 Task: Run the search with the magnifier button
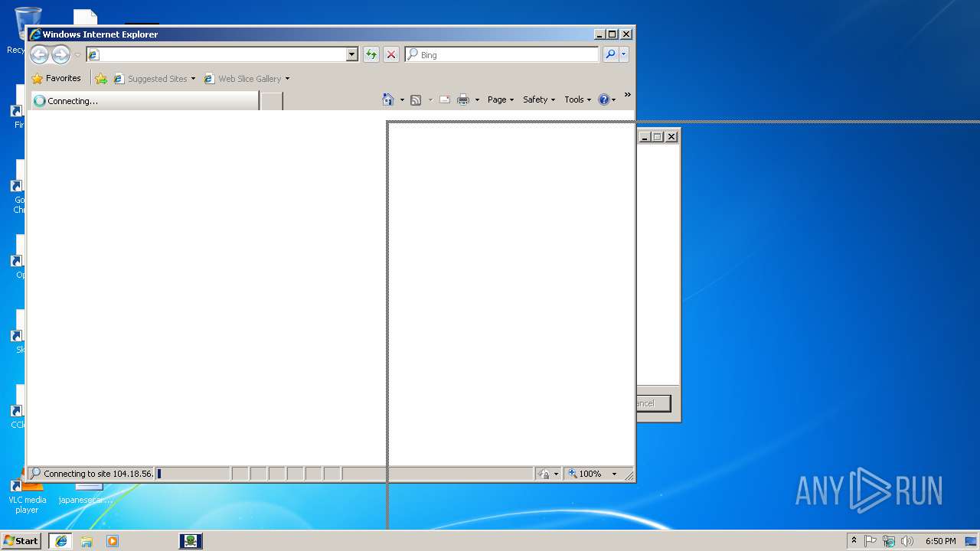click(610, 54)
